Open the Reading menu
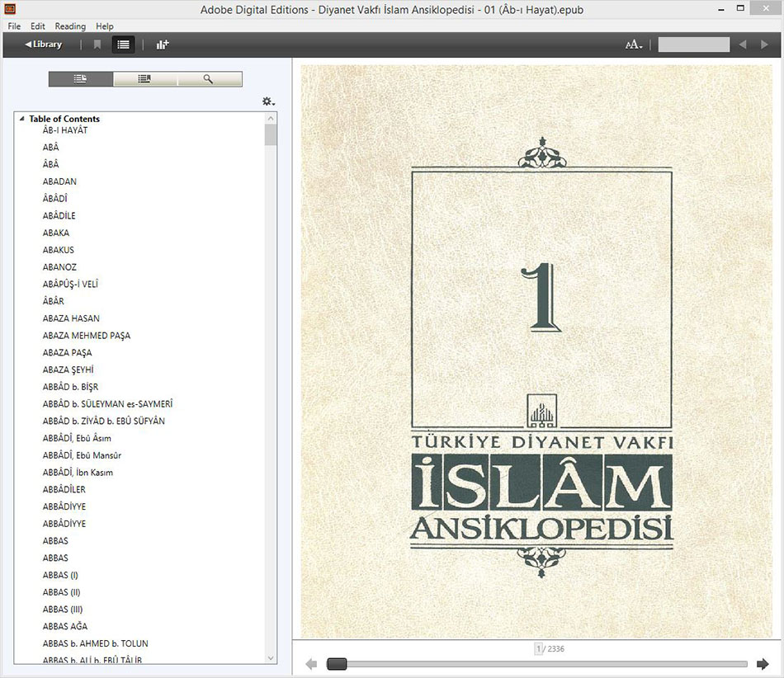This screenshot has height=678, width=784. 70,26
